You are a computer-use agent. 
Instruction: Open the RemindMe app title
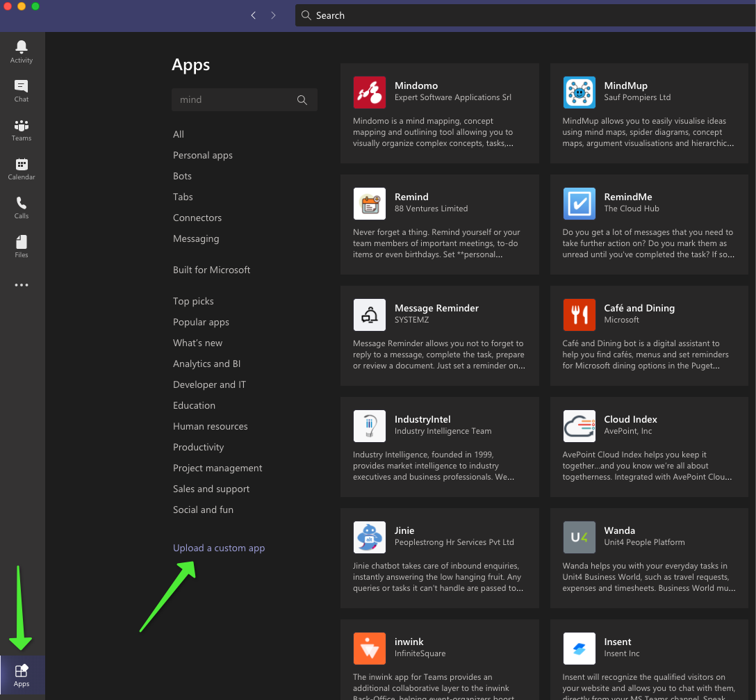click(x=627, y=197)
